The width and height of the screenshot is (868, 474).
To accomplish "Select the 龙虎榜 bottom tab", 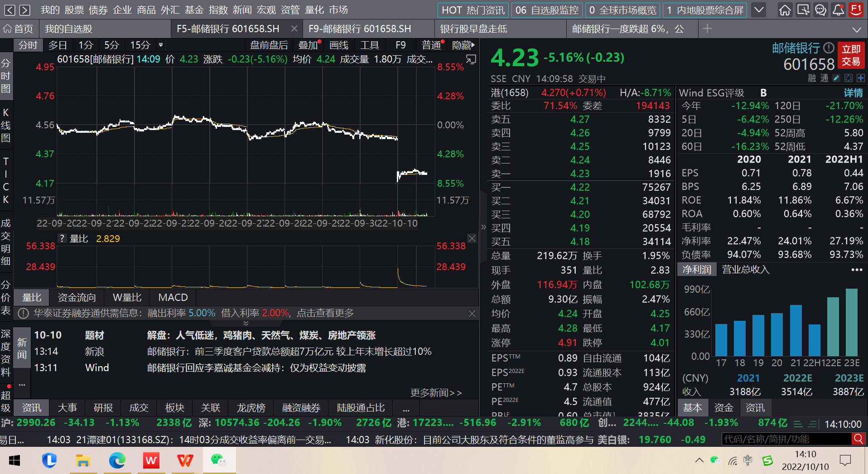I will coord(251,408).
